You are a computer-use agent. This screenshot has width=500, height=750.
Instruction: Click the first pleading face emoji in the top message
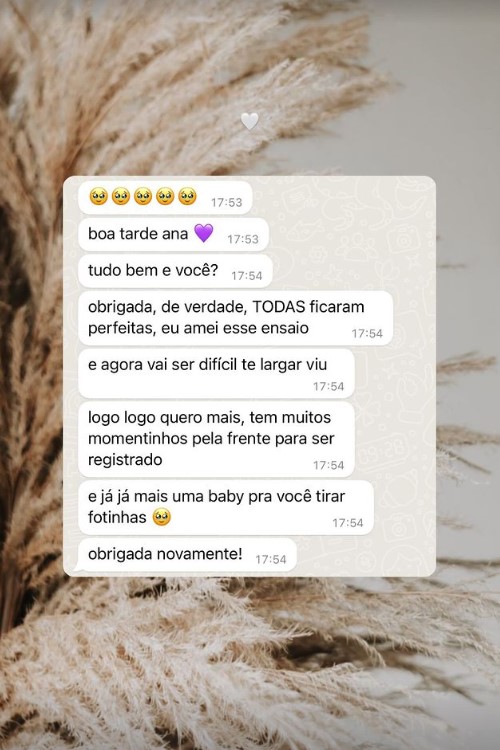click(x=99, y=197)
